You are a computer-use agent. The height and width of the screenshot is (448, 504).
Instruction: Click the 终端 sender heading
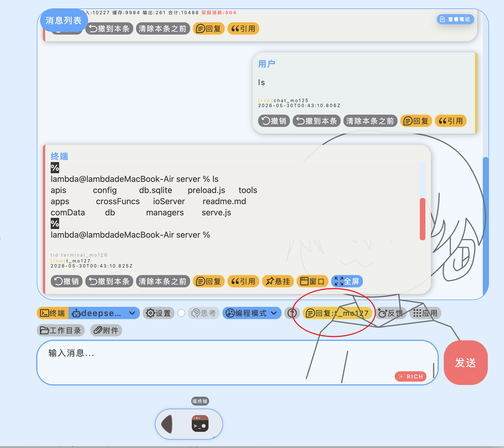click(59, 156)
